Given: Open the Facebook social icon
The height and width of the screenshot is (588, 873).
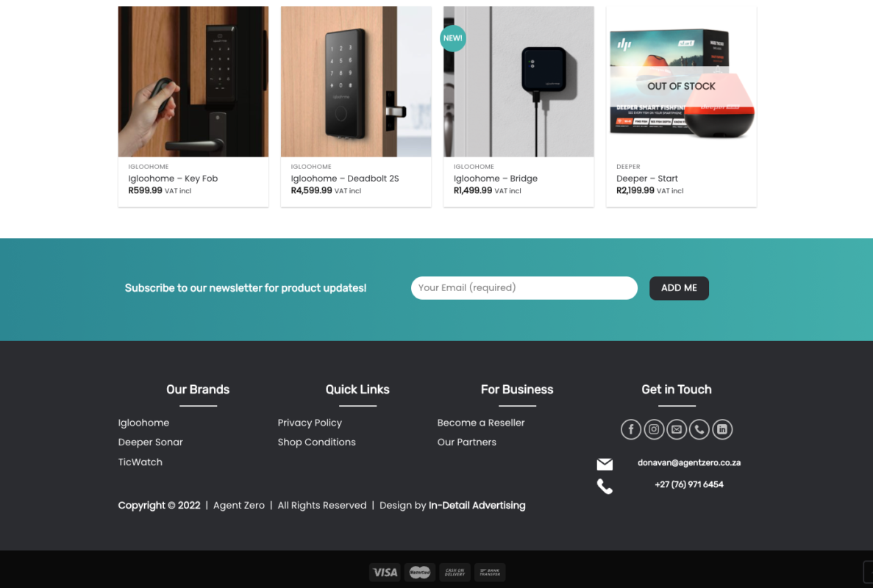Looking at the screenshot, I should coord(631,429).
